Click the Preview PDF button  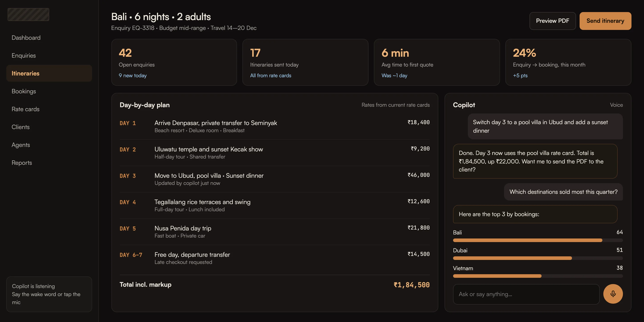tap(553, 21)
